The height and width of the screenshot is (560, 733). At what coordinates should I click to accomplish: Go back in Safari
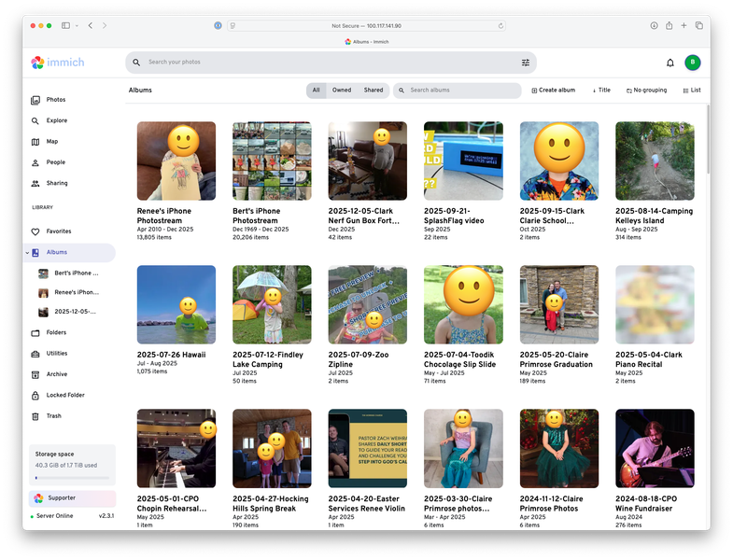pyautogui.click(x=91, y=26)
